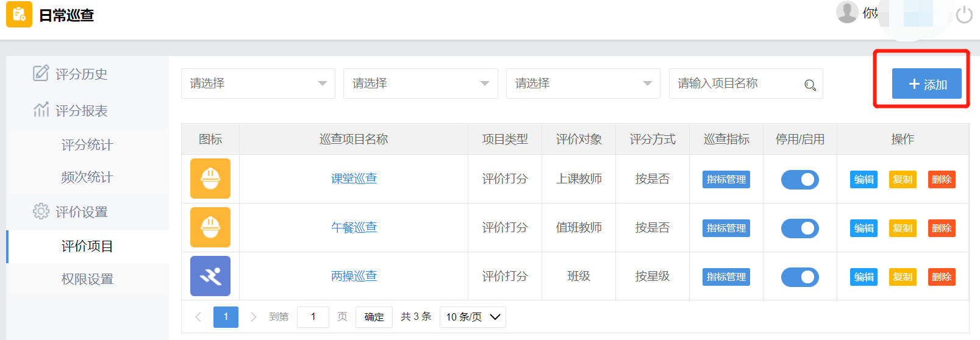This screenshot has height=340, width=980.
Task: Click the user avatar icon
Action: pyautogui.click(x=847, y=12)
